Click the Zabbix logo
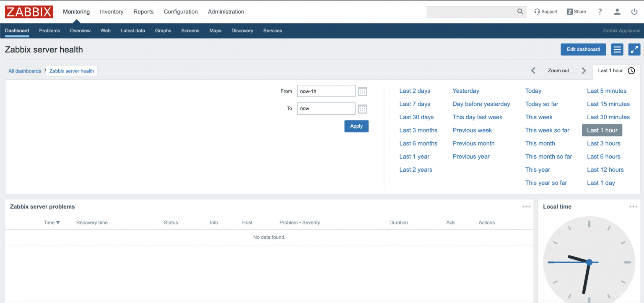This screenshot has width=644, height=303. tap(29, 12)
